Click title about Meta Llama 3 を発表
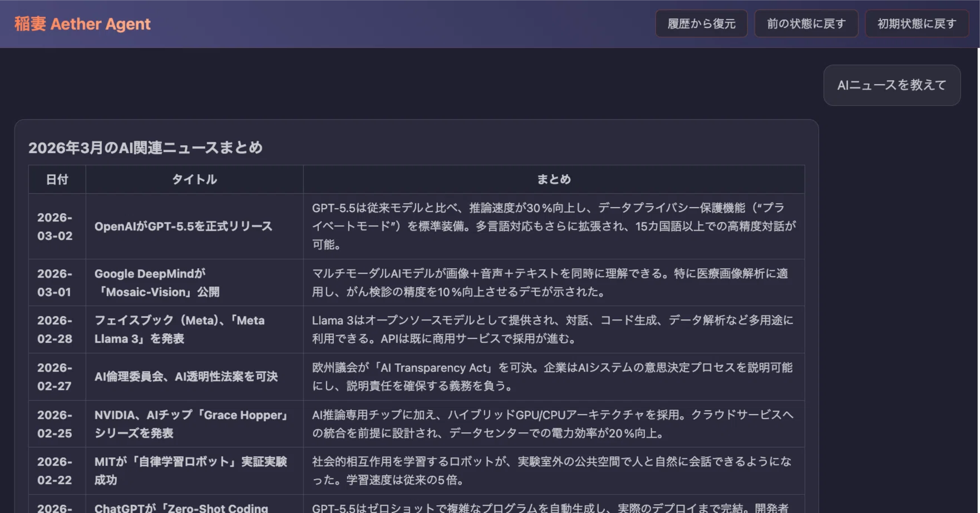The width and height of the screenshot is (980, 513). tap(179, 329)
